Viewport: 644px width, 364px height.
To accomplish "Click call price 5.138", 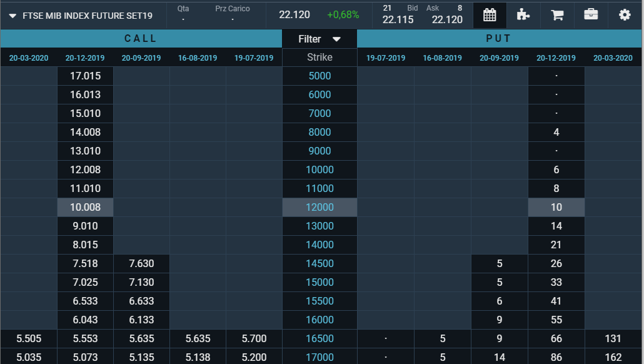I will pyautogui.click(x=198, y=357).
